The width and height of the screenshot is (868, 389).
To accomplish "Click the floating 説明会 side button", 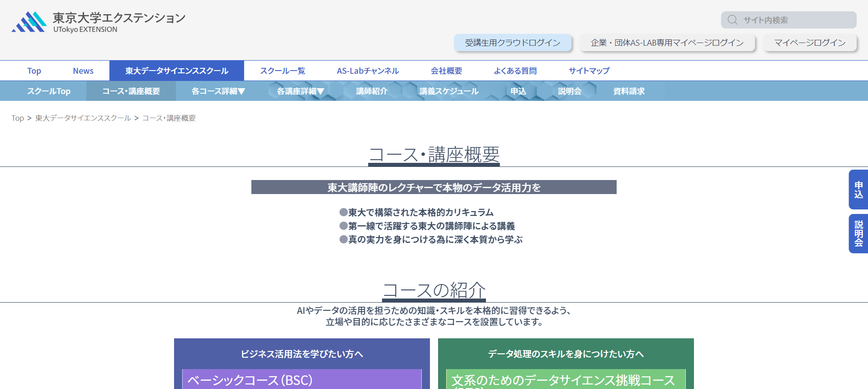I will pos(859,233).
